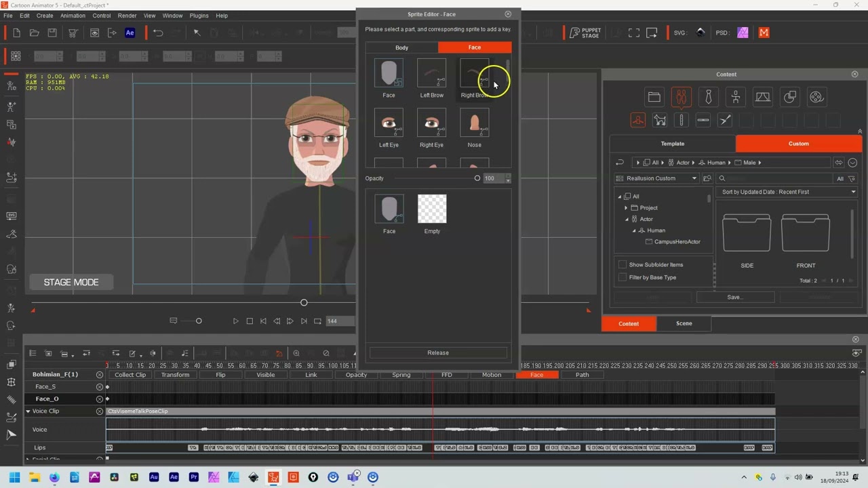Click the Opacity slider handle in Sprite Editor

coord(477,178)
